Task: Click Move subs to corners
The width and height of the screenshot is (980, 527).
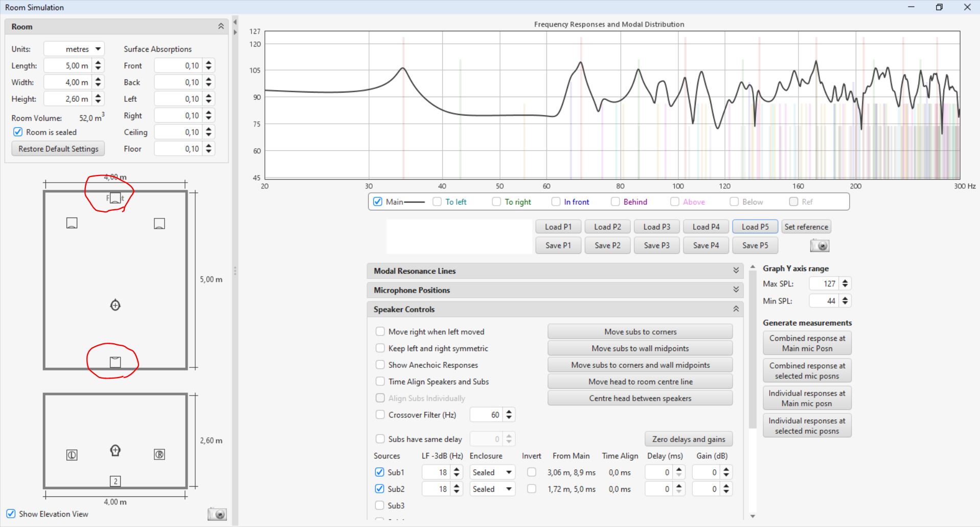Action: point(640,332)
